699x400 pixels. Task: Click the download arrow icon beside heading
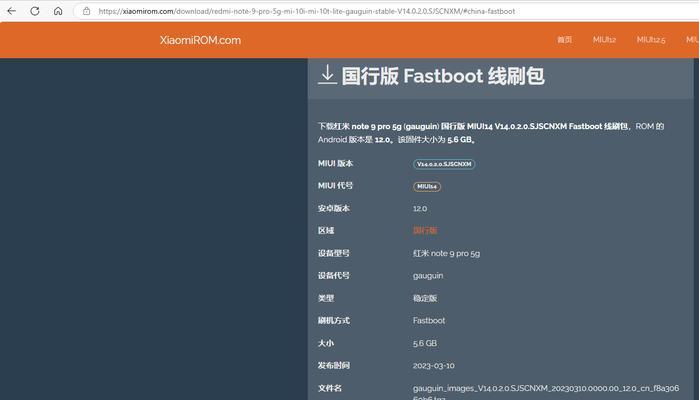click(327, 74)
